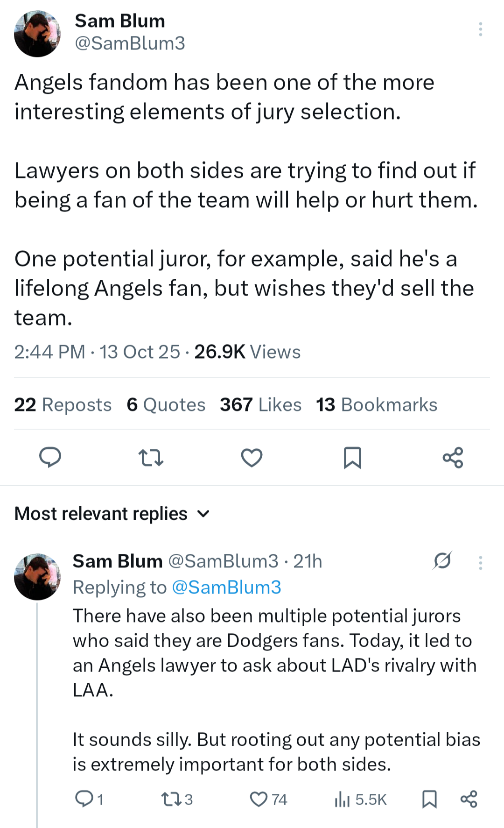Share the reply tweet via share icon
The image size is (504, 828).
469,799
